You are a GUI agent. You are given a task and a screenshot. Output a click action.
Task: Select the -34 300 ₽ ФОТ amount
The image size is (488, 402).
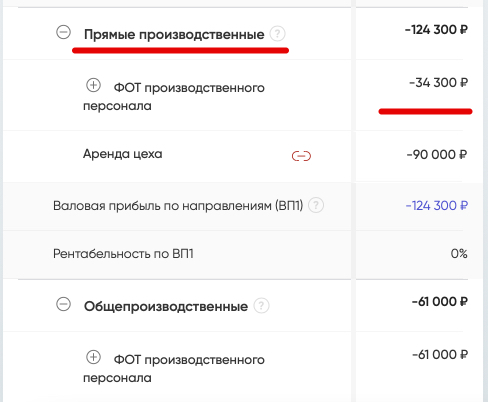coord(439,83)
